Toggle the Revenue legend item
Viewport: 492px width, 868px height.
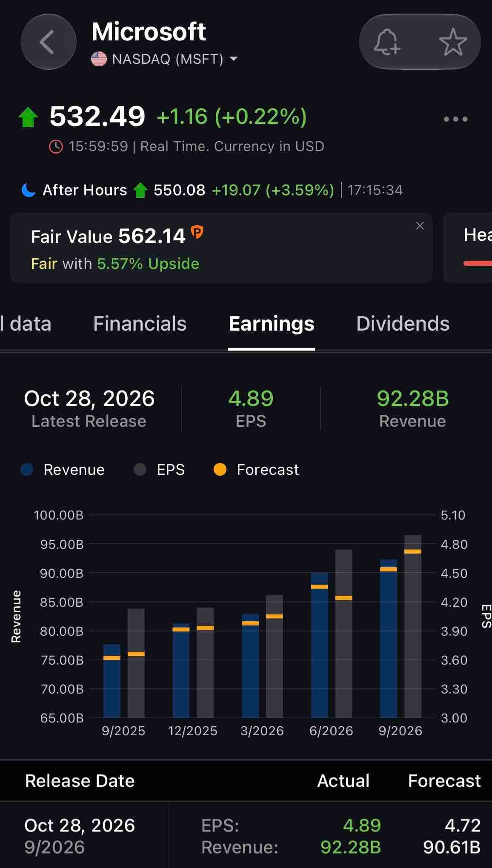(x=63, y=470)
